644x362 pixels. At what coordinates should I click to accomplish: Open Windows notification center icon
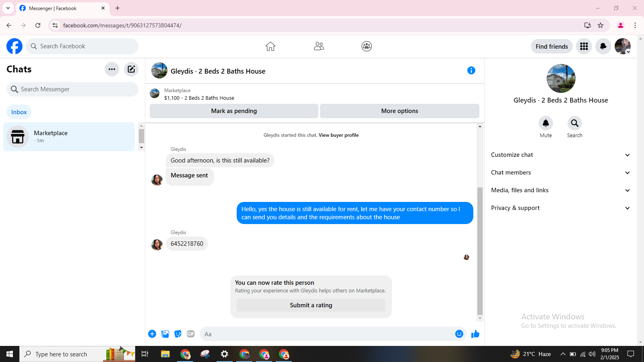(x=631, y=354)
